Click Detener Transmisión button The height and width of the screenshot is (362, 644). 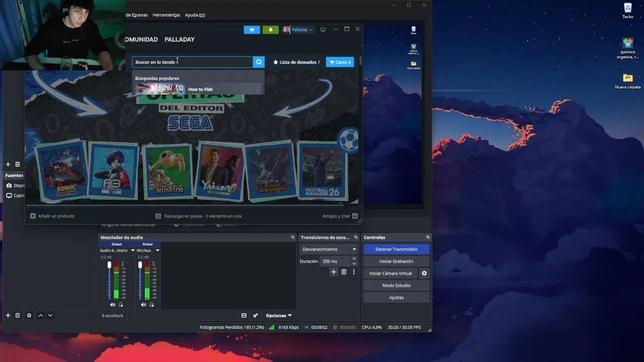coord(396,249)
